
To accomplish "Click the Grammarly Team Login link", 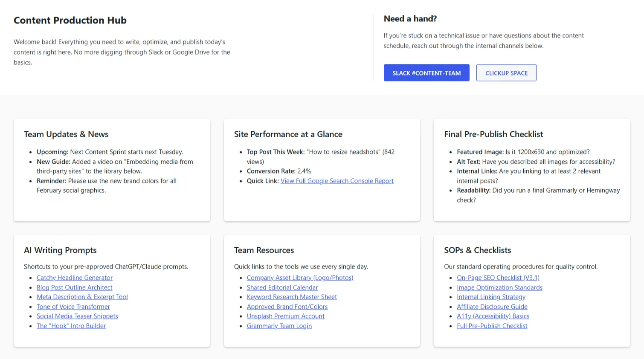I will pos(279,326).
